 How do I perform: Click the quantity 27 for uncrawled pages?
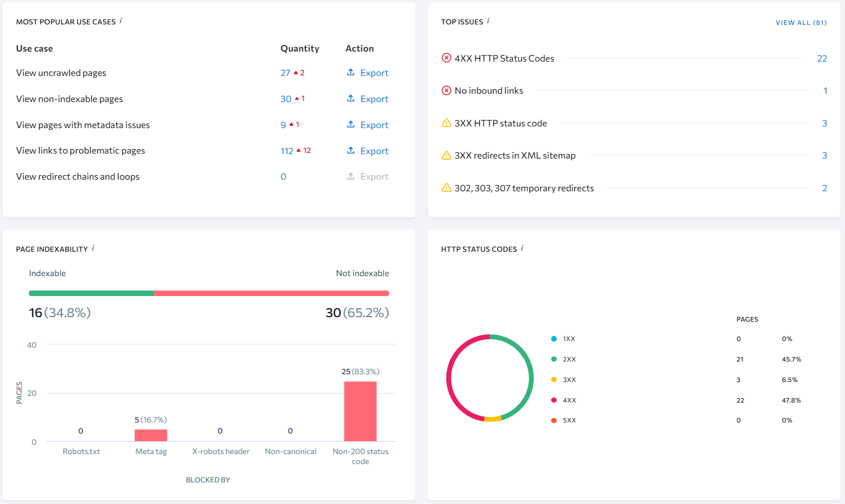[x=285, y=73]
